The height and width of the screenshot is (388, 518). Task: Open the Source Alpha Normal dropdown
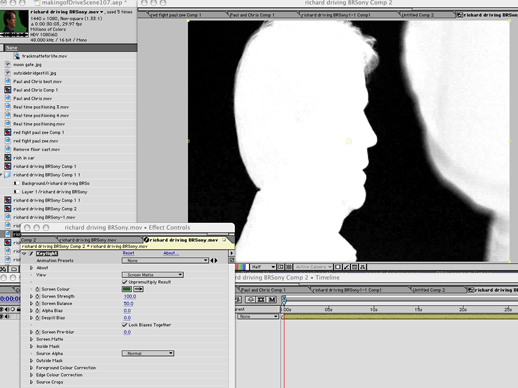148,353
